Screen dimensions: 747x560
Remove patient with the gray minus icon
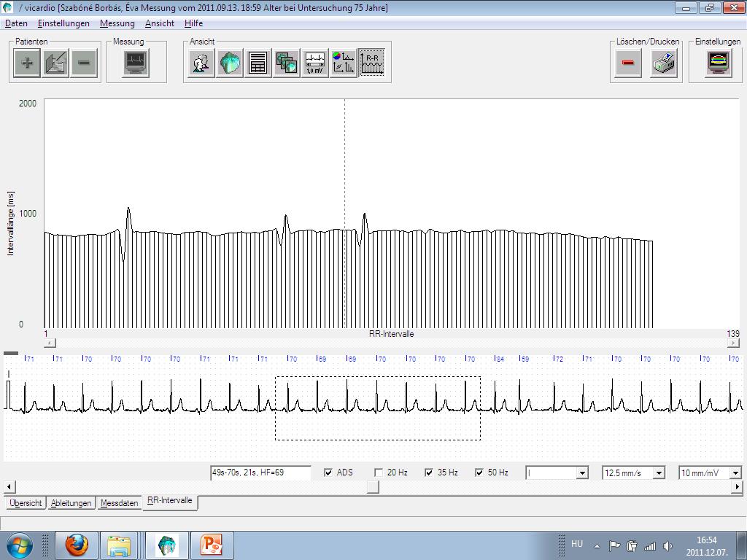click(x=84, y=63)
